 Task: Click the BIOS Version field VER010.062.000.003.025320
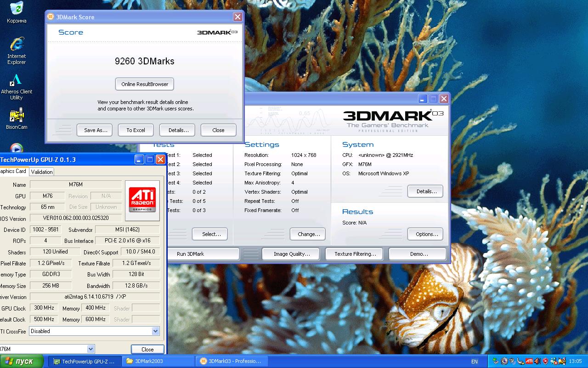76,218
